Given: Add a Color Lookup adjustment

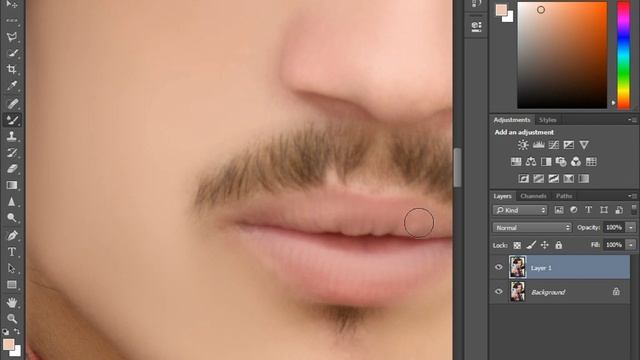Looking at the screenshot, I should (591, 162).
